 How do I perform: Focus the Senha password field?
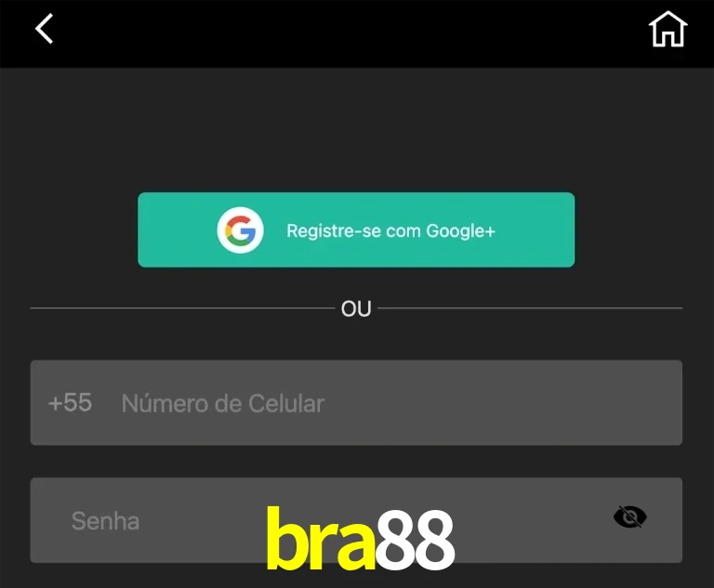tap(356, 520)
